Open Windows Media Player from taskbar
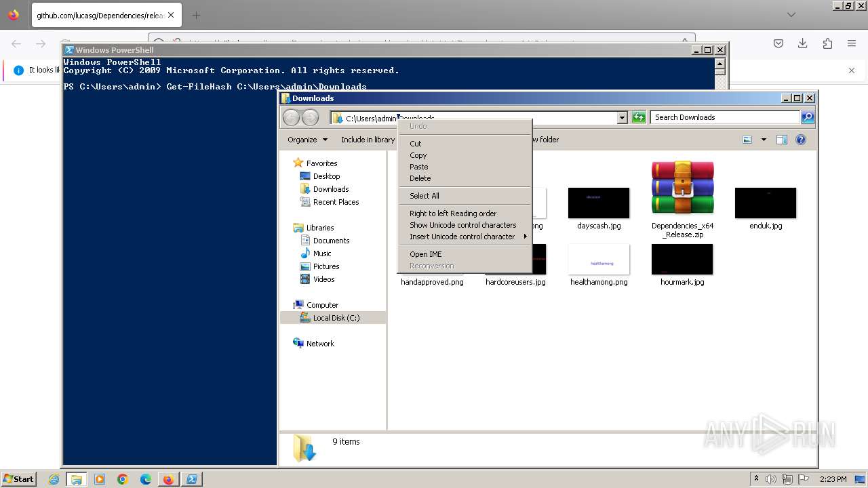This screenshot has height=488, width=868. click(100, 479)
